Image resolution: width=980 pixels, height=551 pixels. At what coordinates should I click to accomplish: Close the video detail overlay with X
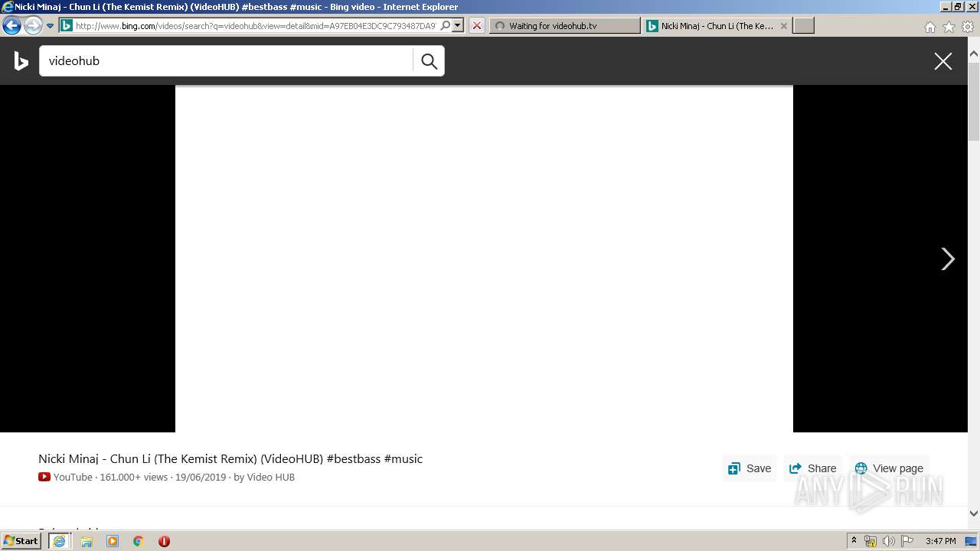[942, 61]
